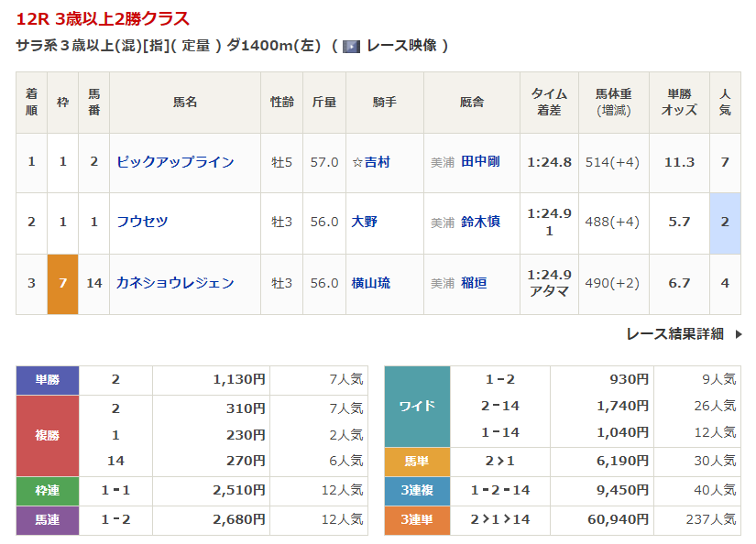Click the 3連単 payout label

click(x=417, y=519)
